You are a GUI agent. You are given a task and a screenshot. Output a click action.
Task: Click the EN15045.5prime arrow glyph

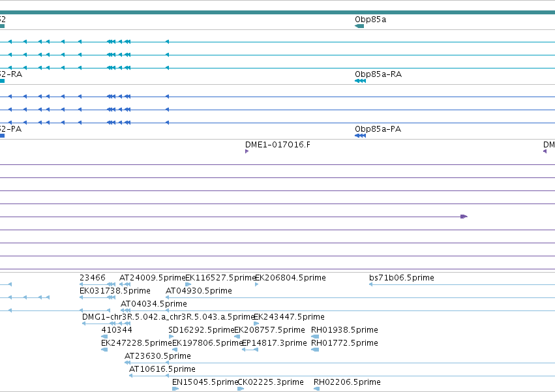pyautogui.click(x=175, y=389)
